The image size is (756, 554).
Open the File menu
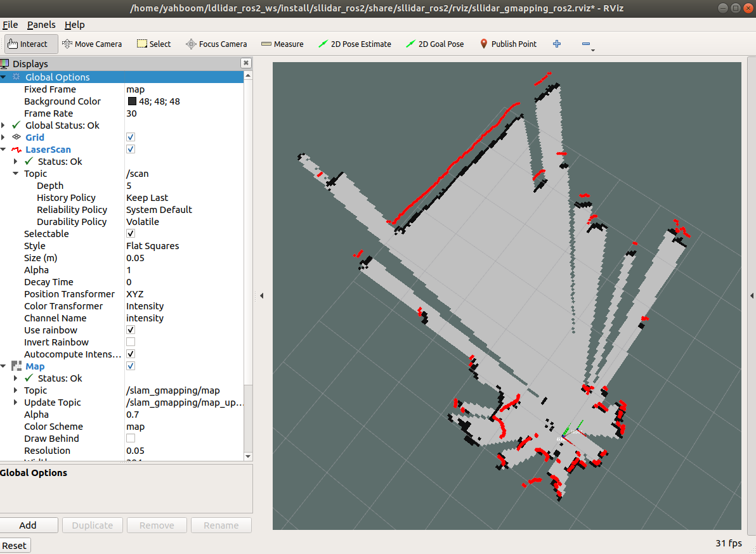pyautogui.click(x=10, y=25)
